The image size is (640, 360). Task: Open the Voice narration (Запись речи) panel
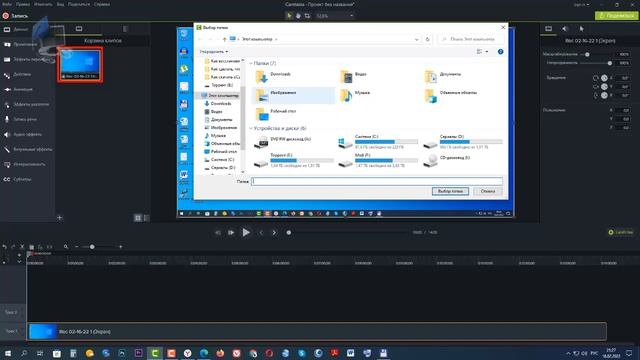(21, 119)
